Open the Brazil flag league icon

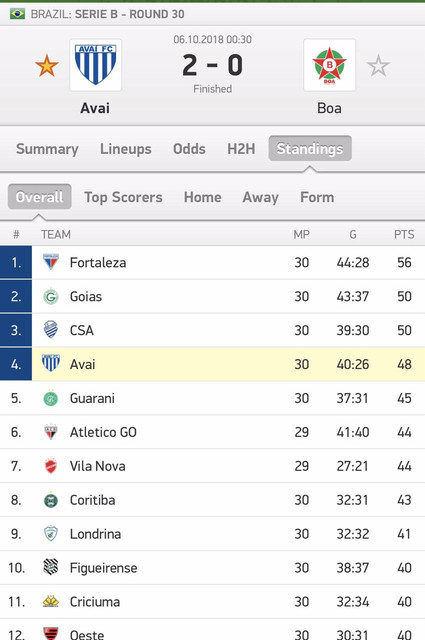click(17, 14)
